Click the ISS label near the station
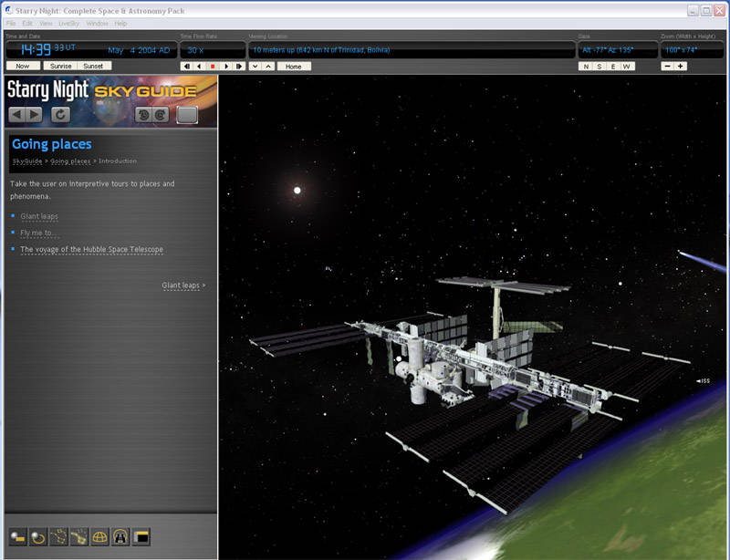730x560 pixels. 704,380
